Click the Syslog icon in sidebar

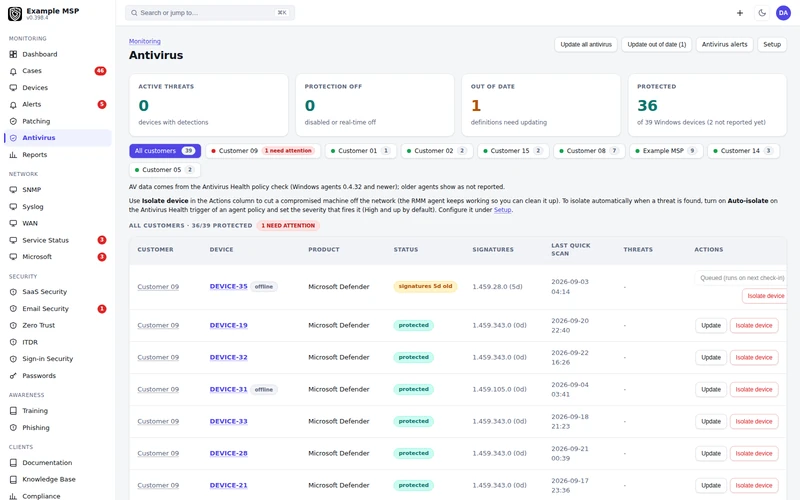[x=13, y=207]
